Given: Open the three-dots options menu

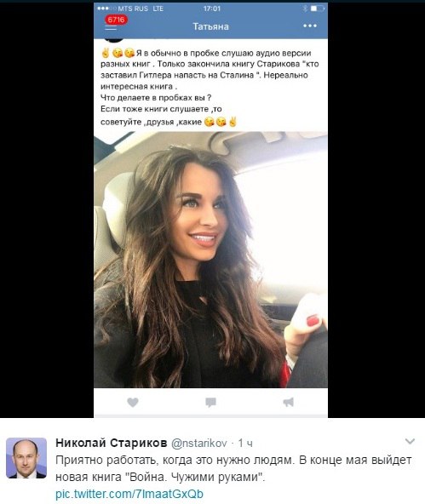Looking at the screenshot, I should (310, 26).
